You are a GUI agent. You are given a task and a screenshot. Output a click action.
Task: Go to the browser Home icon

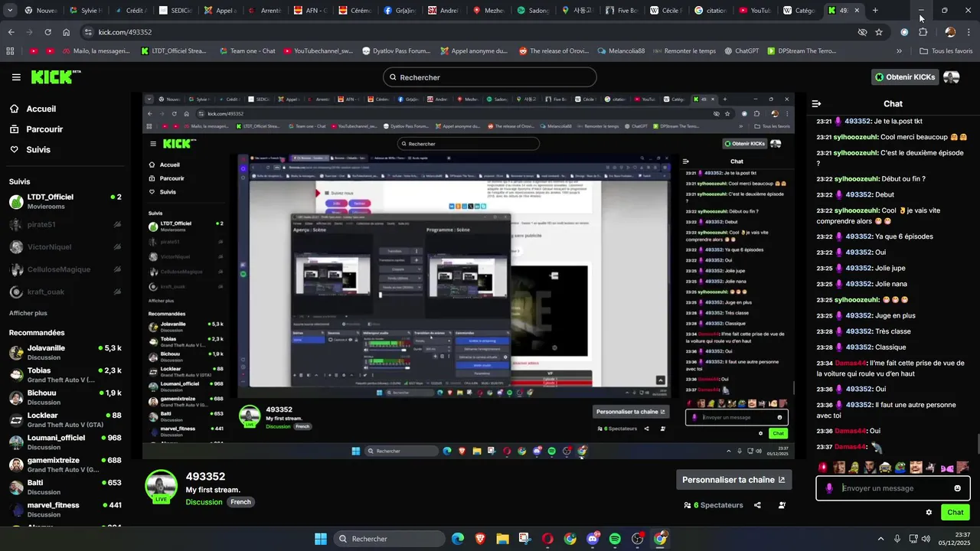pos(67,32)
